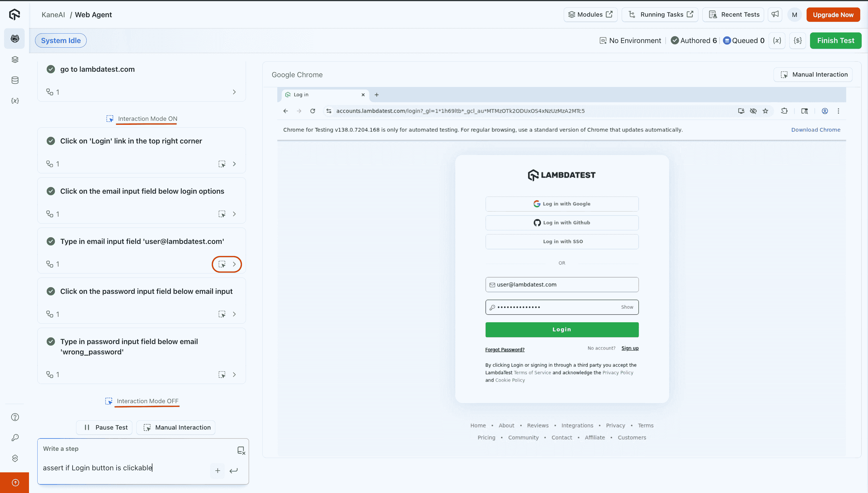The image size is (868, 493).
Task: Click the Download Chrome link
Action: pos(815,130)
